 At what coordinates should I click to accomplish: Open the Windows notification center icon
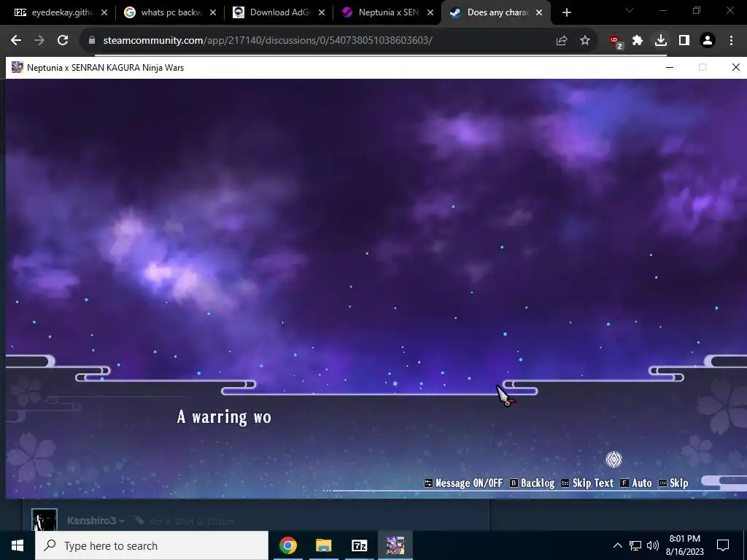[723, 545]
